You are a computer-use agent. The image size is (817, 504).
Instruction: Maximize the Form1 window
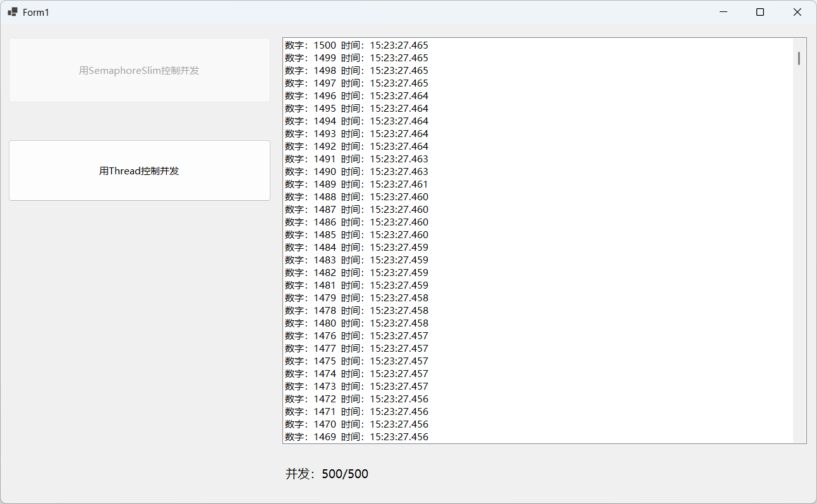[760, 12]
